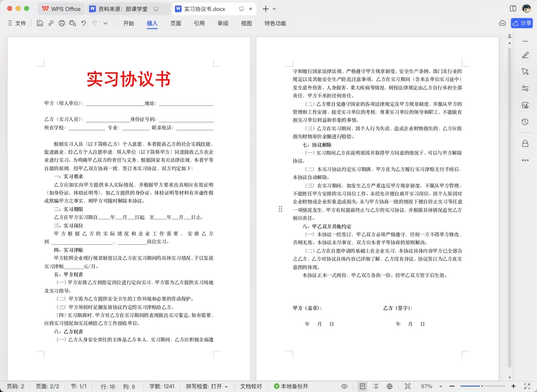Image resolution: width=537 pixels, height=392 pixels.
Task: Click the 页码: 2 status entry
Action: 15,386
